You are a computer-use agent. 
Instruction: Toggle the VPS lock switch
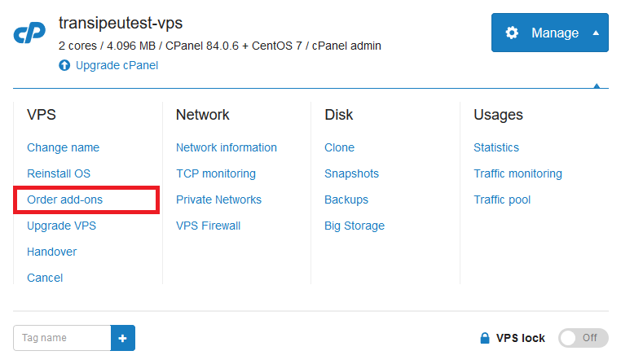(583, 338)
